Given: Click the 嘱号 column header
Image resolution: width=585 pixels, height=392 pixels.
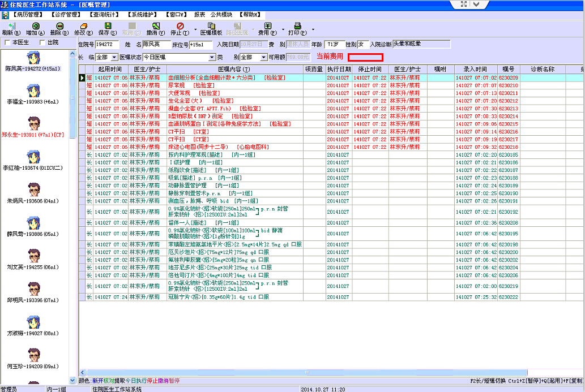Looking at the screenshot, I should point(509,70).
